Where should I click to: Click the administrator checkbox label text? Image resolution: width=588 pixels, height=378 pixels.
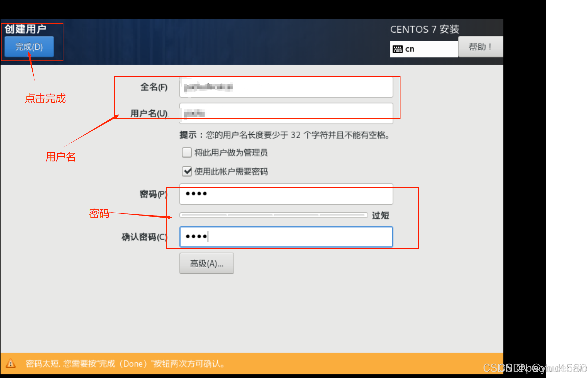click(231, 153)
